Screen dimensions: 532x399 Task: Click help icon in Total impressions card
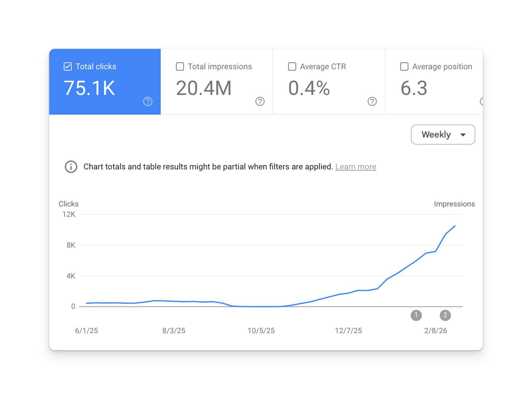tap(260, 101)
